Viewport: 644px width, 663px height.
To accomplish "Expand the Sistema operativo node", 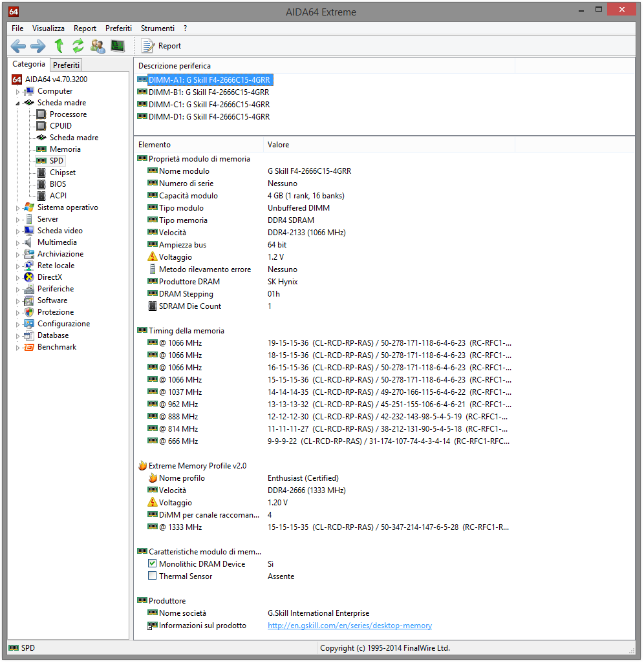I will [17, 208].
